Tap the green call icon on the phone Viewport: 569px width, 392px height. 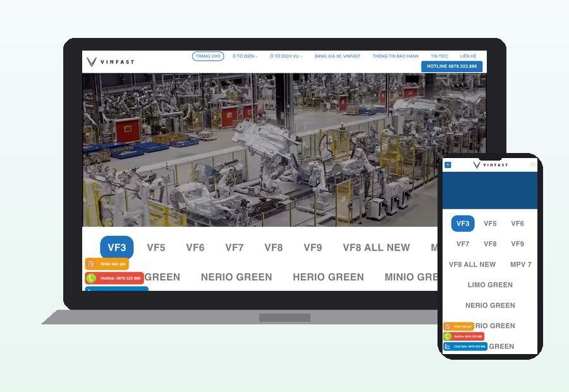[x=448, y=336]
